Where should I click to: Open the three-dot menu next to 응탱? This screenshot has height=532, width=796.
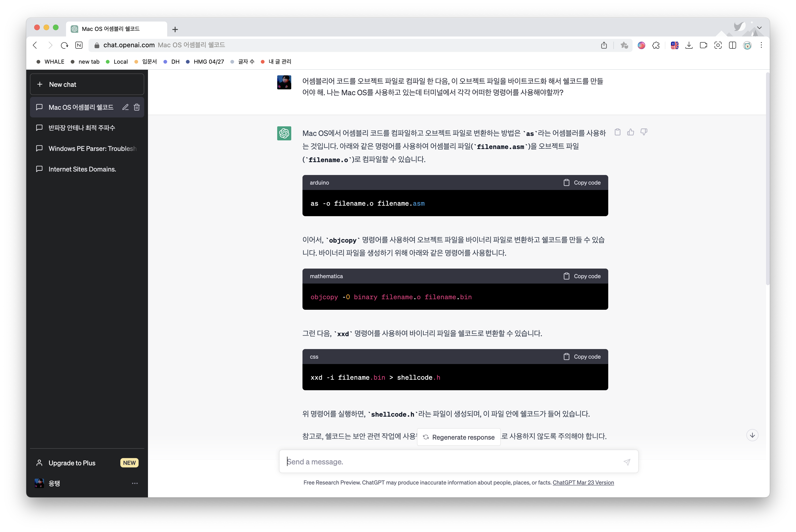(135, 483)
